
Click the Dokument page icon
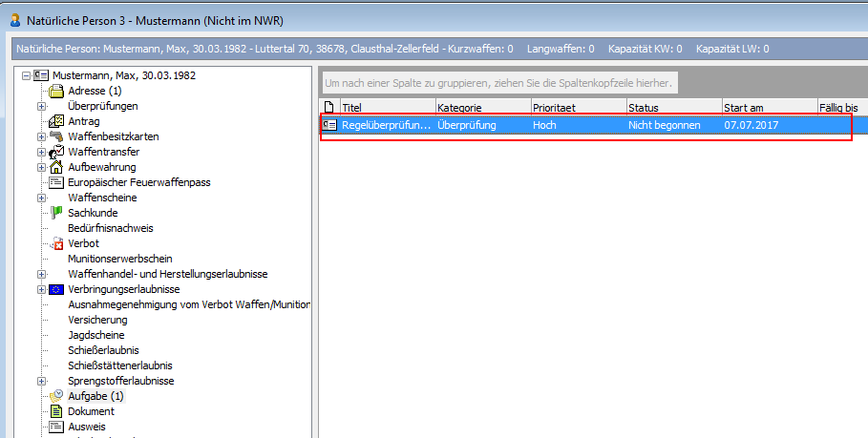pyautogui.click(x=55, y=411)
